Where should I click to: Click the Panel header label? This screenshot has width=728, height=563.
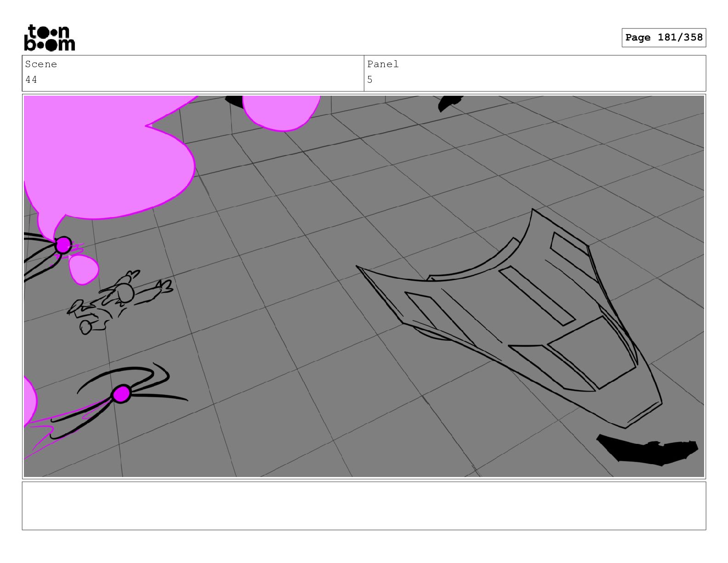[383, 64]
